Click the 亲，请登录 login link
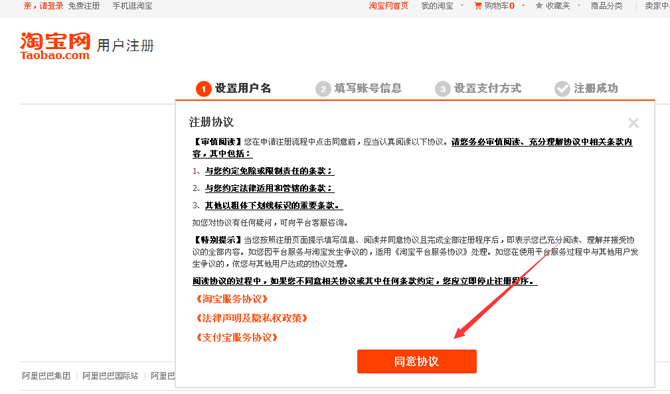This screenshot has height=394, width=670. coord(43,6)
